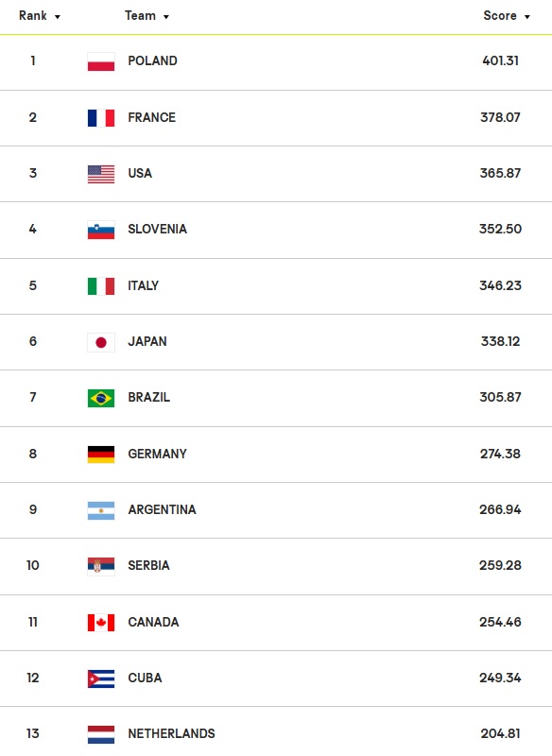Select the USA flag icon

101,174
